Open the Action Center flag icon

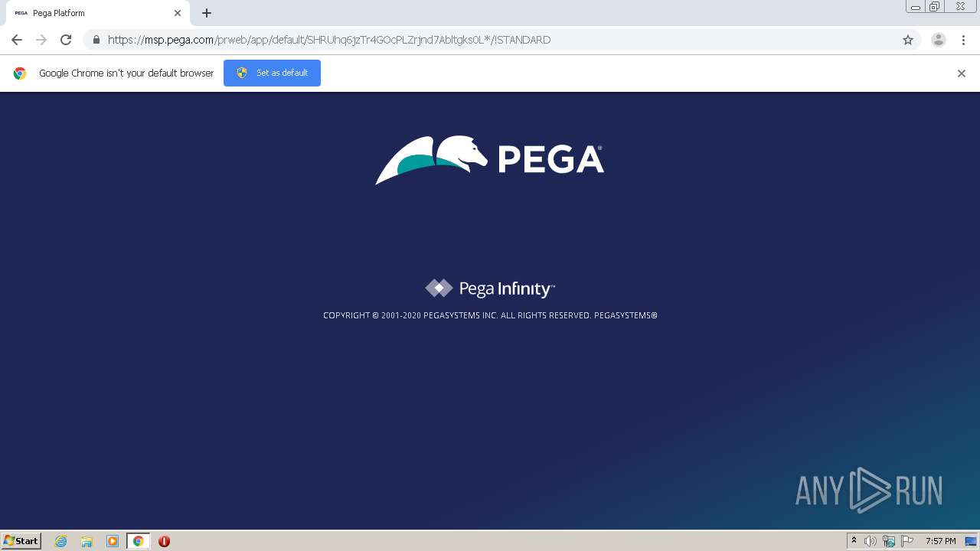click(x=907, y=541)
